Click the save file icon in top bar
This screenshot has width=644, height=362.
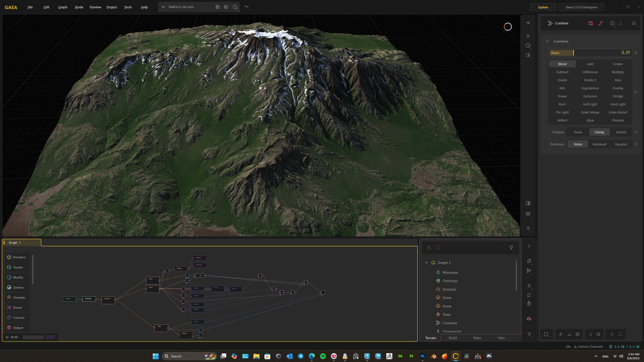point(217,7)
